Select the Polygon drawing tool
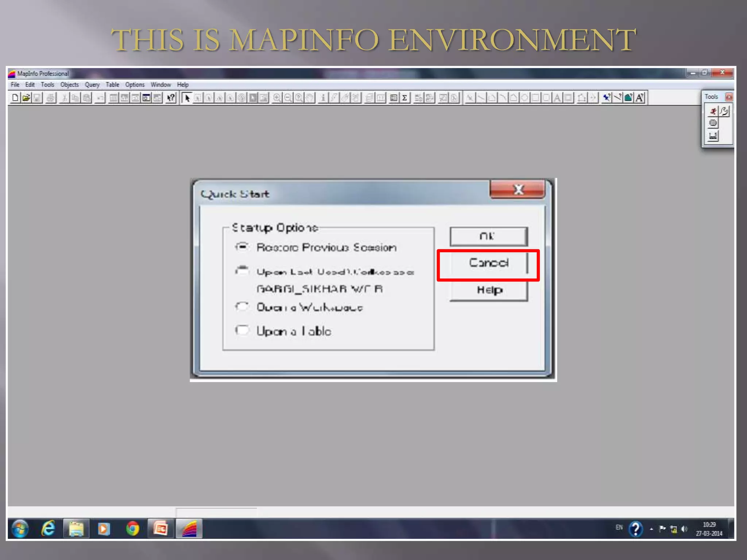 point(513,98)
